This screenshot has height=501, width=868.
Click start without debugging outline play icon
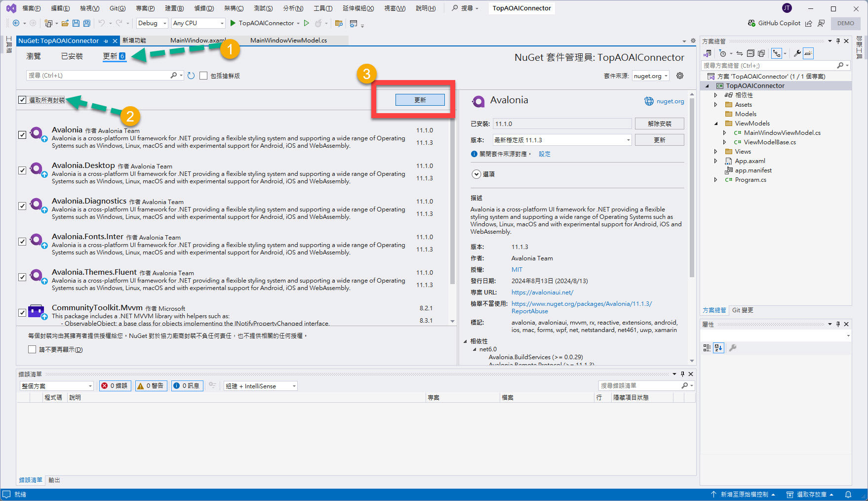click(x=307, y=23)
